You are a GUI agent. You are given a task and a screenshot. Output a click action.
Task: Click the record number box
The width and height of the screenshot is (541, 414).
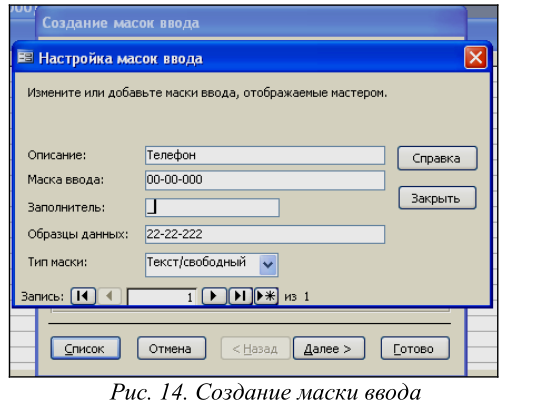[162, 297]
